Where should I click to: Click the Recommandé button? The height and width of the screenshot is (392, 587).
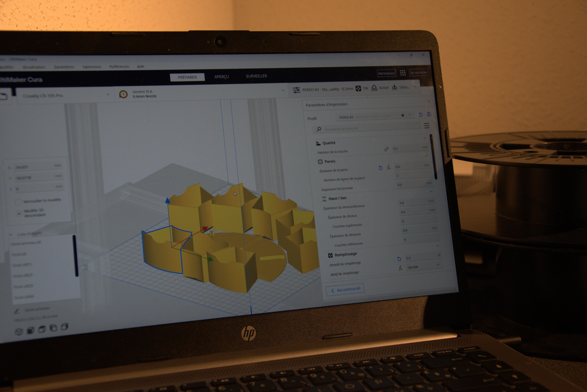click(345, 290)
